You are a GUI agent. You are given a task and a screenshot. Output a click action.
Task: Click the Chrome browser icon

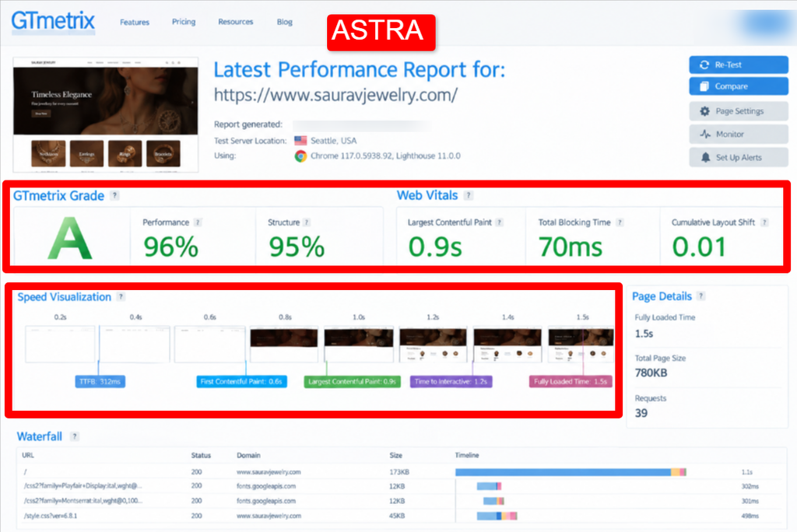300,156
